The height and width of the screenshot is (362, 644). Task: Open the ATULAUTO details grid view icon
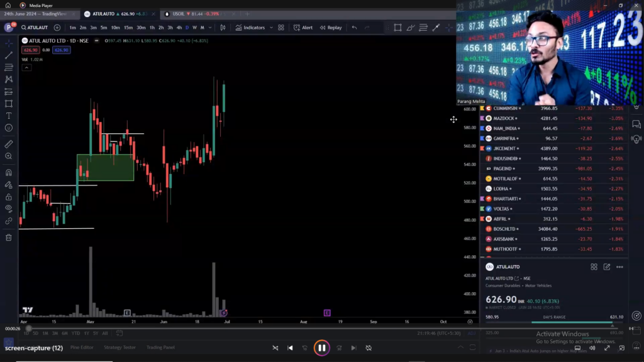coord(594,266)
